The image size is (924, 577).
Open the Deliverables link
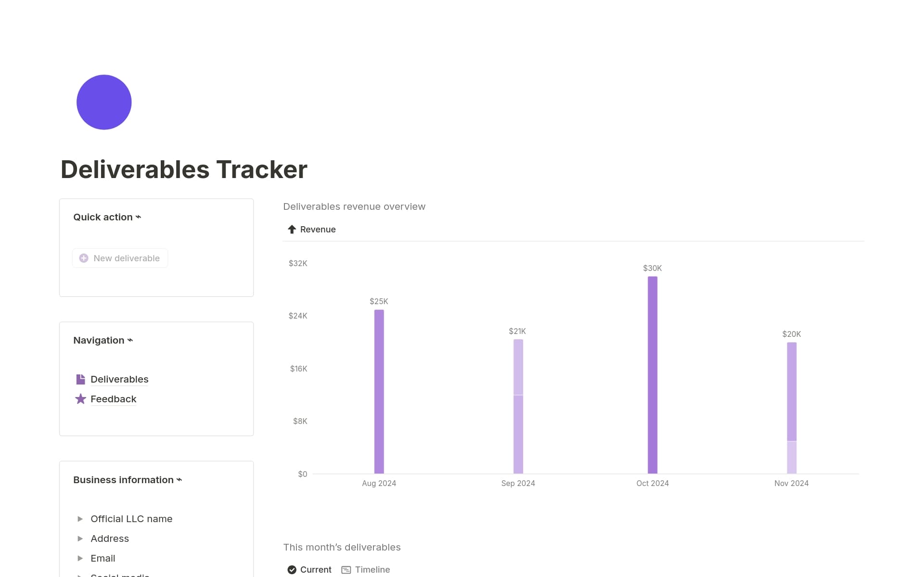click(x=119, y=379)
